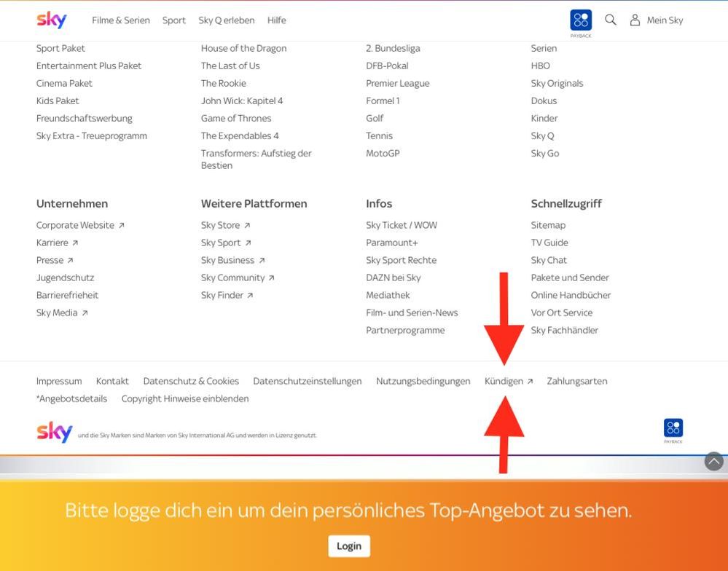Open the Karriere external link
This screenshot has height=571, width=728.
pyautogui.click(x=57, y=243)
